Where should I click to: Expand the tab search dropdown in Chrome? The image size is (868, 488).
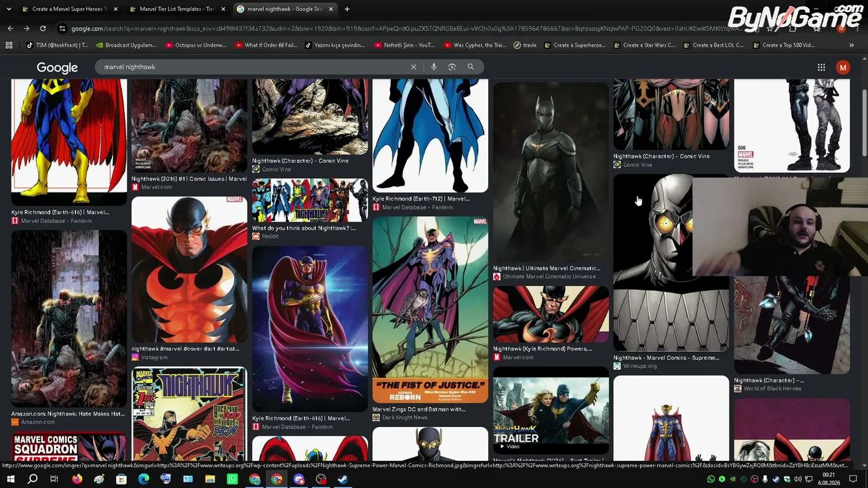pyautogui.click(x=9, y=9)
